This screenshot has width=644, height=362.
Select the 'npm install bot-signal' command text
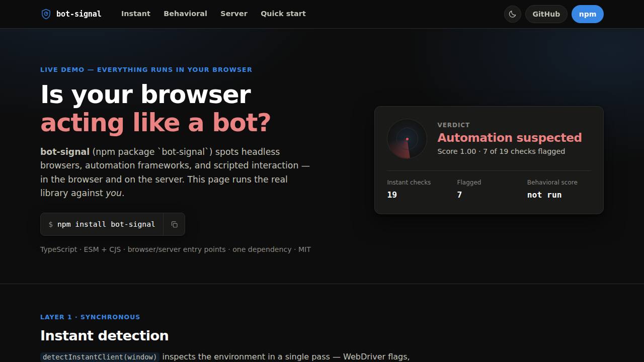point(106,224)
